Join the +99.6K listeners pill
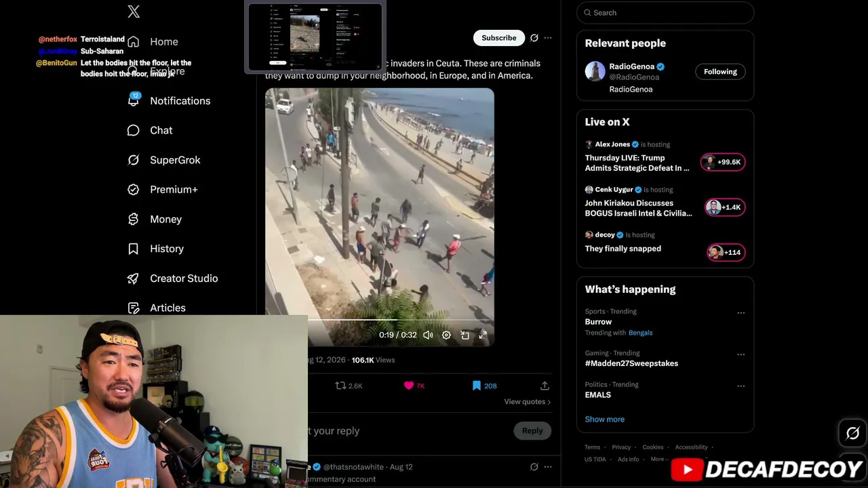 [723, 162]
